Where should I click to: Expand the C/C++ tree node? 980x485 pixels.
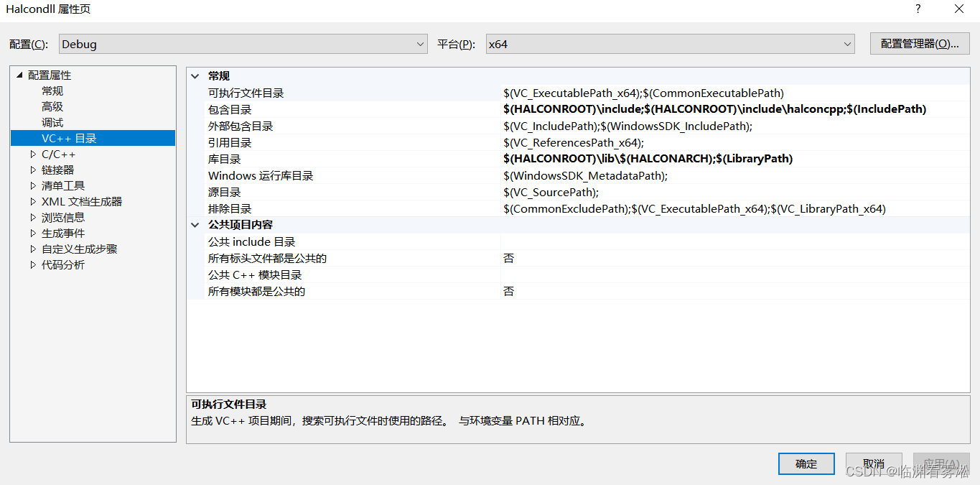click(32, 154)
